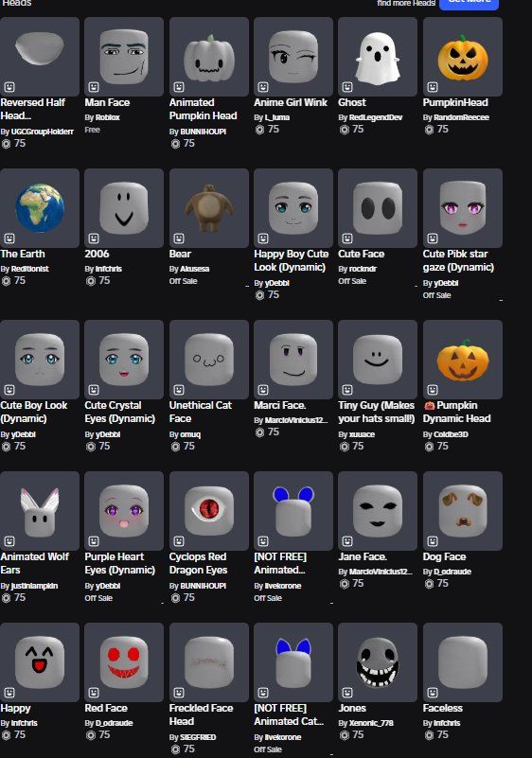The height and width of the screenshot is (758, 532).
Task: Click the face badge on Jones head thumbnail
Action: 347,693
